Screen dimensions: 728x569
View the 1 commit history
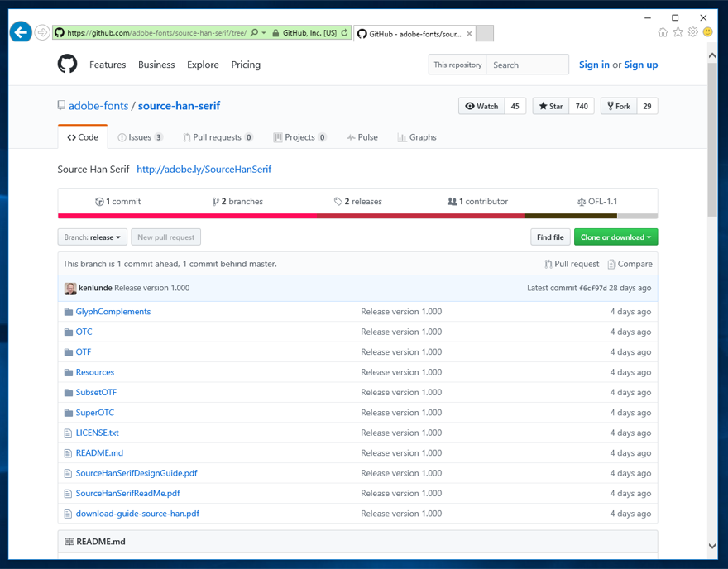(x=118, y=202)
